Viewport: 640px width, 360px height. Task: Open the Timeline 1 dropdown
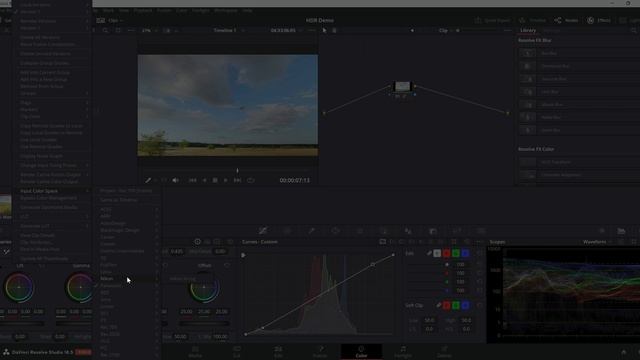(x=229, y=30)
